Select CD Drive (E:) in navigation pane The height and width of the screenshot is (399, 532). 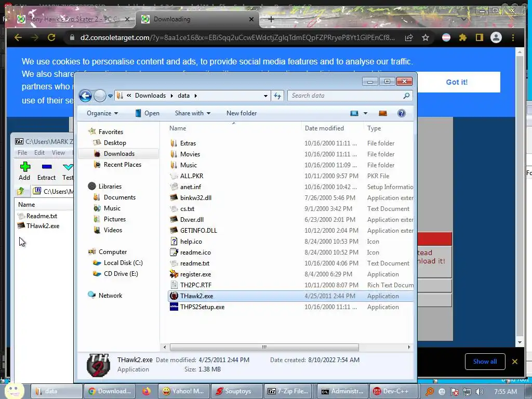[x=121, y=274]
